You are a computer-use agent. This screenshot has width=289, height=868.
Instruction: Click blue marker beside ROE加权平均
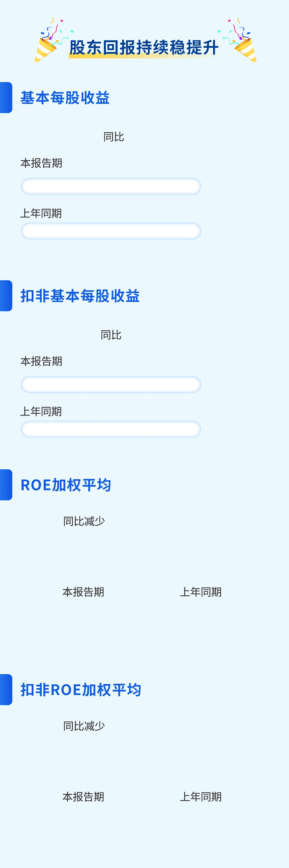tap(6, 485)
